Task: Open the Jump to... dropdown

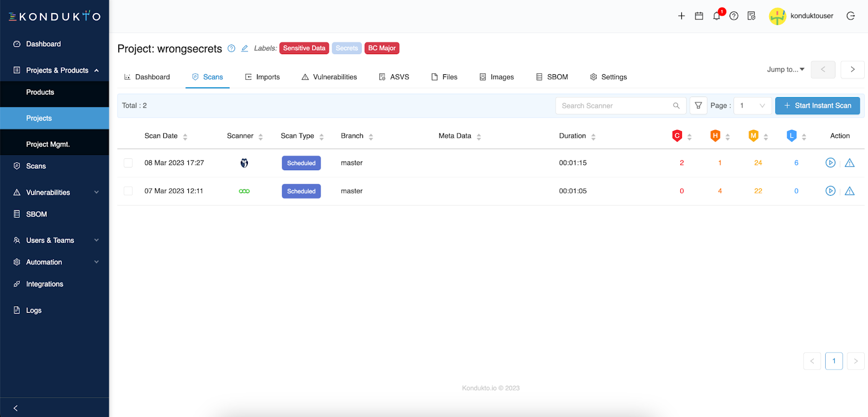Action: coord(786,69)
